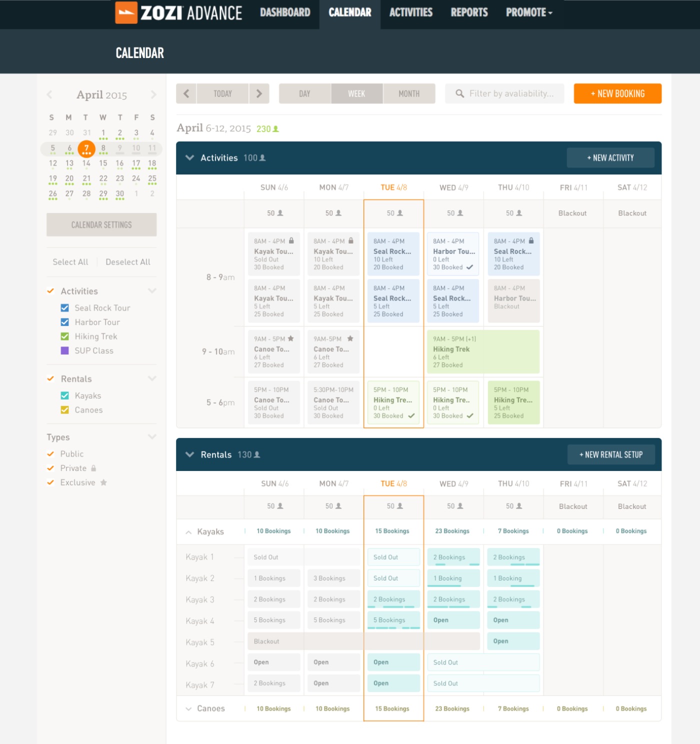Expand the Canoes rental row
The image size is (700, 744).
(x=188, y=708)
